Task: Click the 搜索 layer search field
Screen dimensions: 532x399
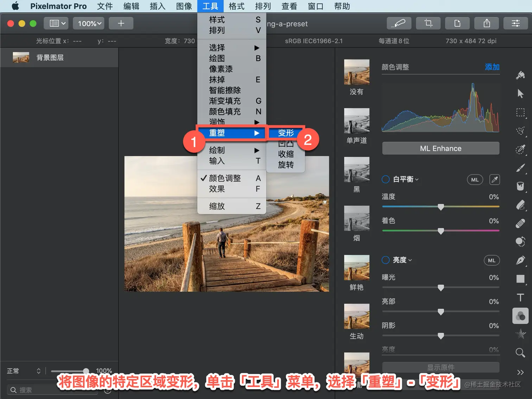Action: (x=52, y=390)
